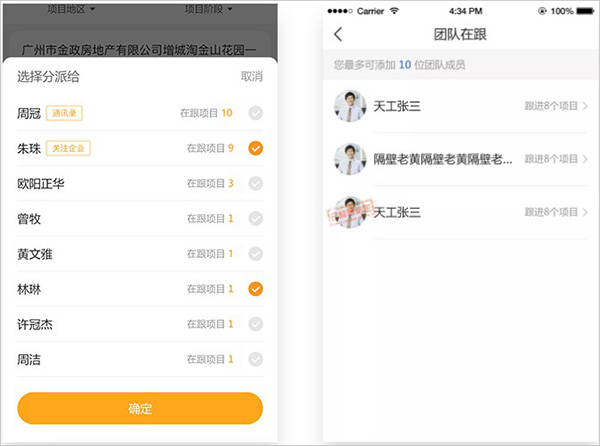Tap the 团队在跟 page title

tap(460, 34)
